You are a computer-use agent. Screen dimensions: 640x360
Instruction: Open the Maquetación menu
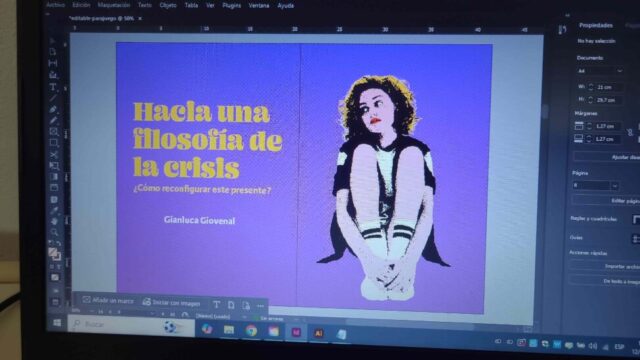click(x=114, y=5)
